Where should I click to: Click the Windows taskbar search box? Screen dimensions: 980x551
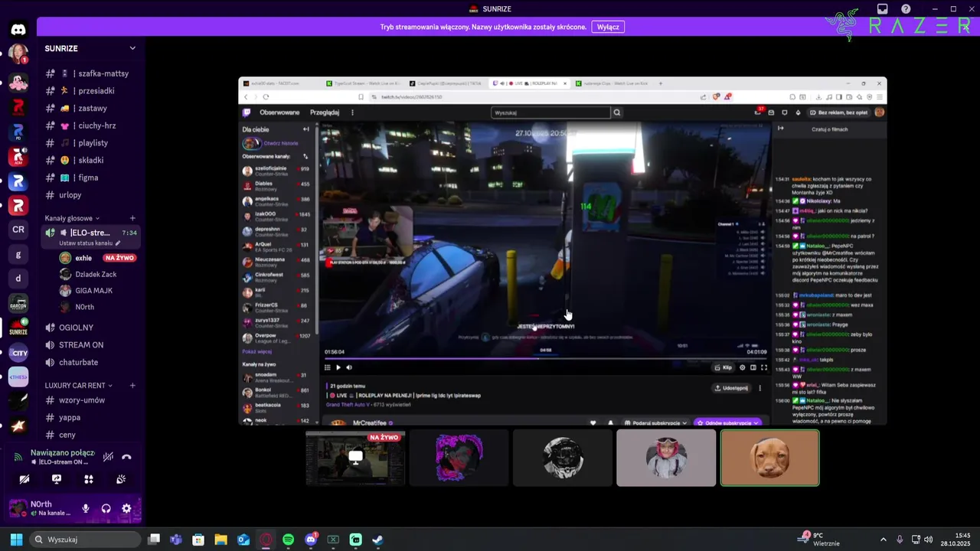pyautogui.click(x=85, y=540)
